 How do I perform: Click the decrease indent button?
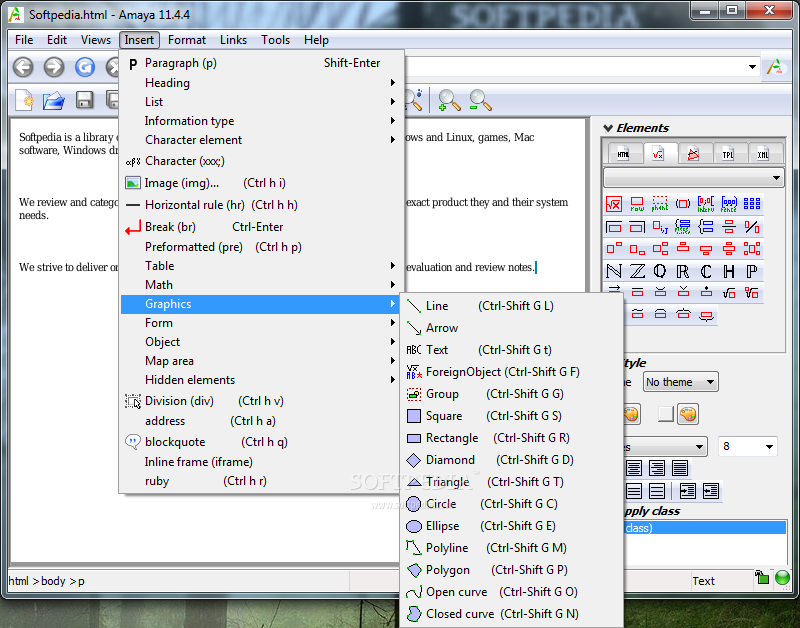[710, 491]
